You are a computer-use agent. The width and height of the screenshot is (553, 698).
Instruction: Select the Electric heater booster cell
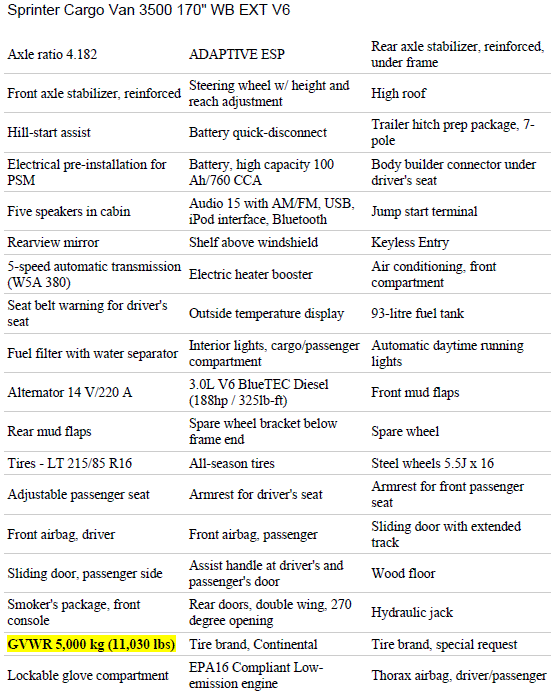[x=251, y=274]
